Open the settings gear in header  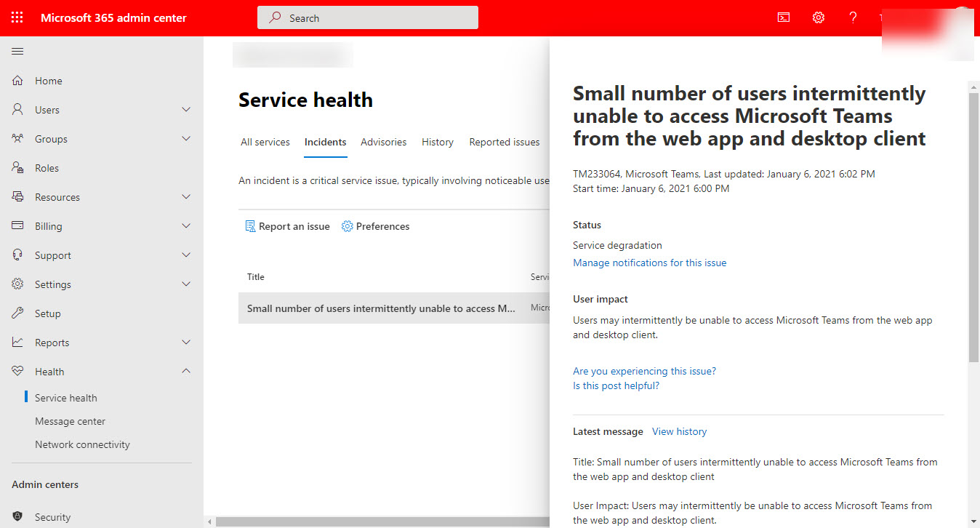819,17
